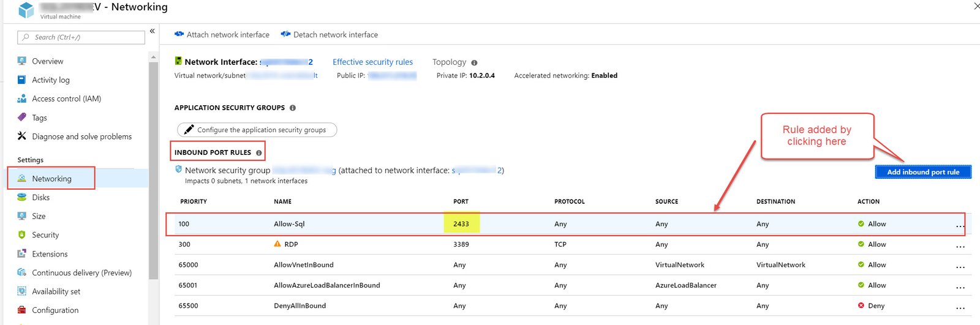Click the Activity log icon
Viewport: 980px width, 325px height.
pyautogui.click(x=22, y=80)
